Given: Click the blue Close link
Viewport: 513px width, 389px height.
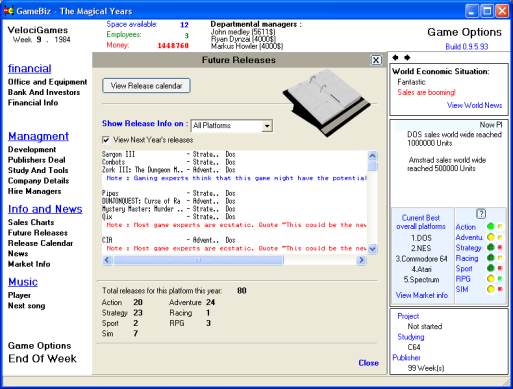Looking at the screenshot, I should coord(368,363).
